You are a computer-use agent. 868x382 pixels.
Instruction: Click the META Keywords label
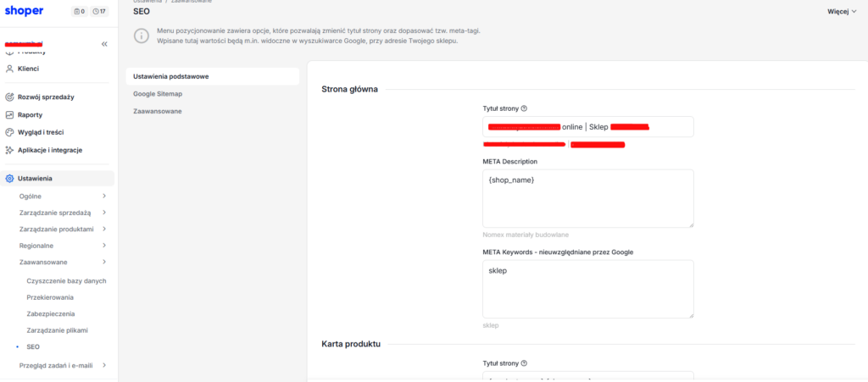tap(558, 252)
